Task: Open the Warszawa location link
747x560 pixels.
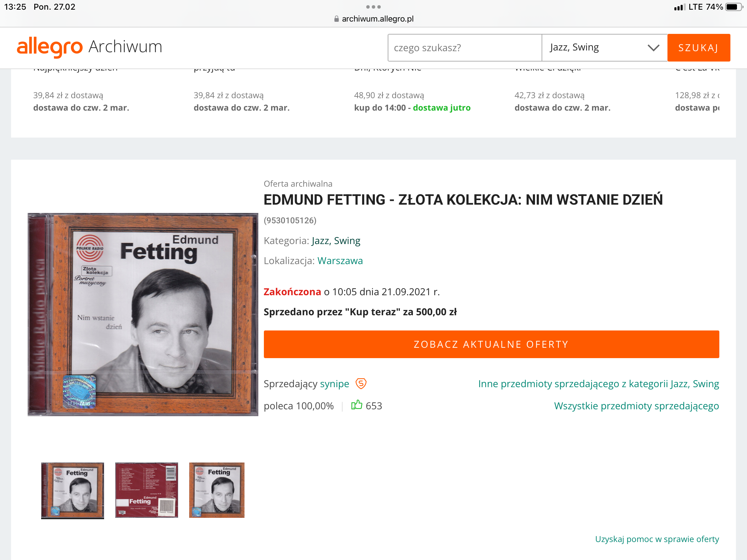Action: click(x=340, y=261)
